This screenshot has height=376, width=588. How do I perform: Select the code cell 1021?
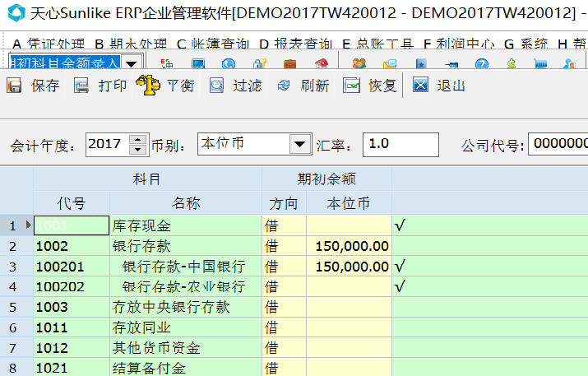tap(72, 368)
